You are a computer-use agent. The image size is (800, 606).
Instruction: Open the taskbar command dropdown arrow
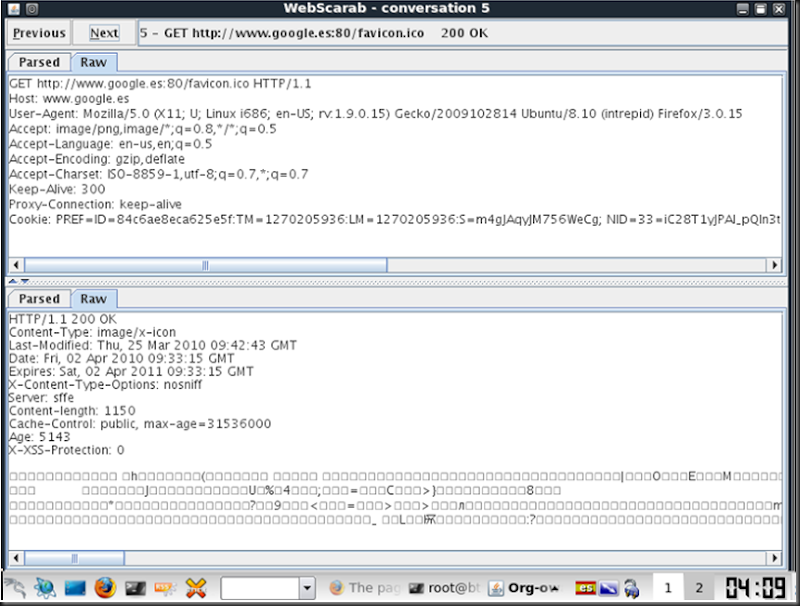click(307, 588)
